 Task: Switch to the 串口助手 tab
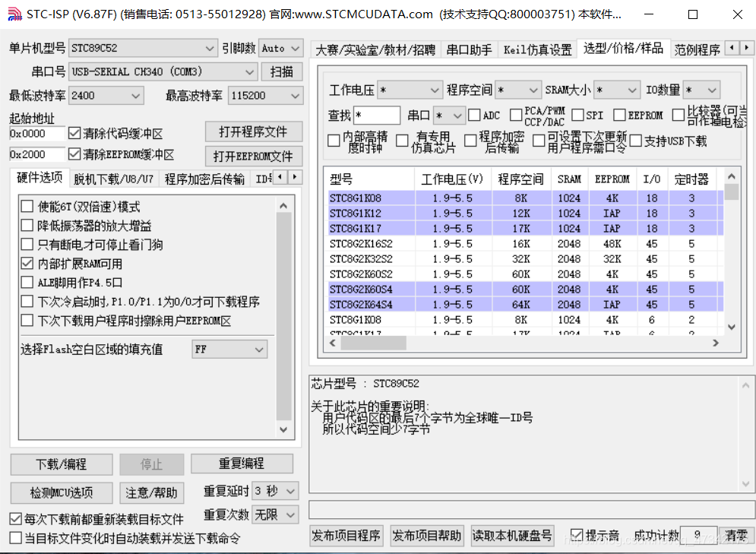(469, 48)
